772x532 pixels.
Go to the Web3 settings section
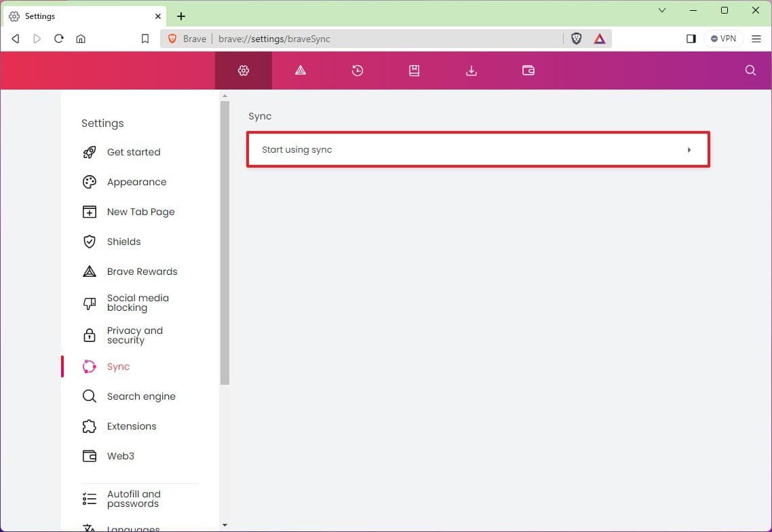[120, 456]
